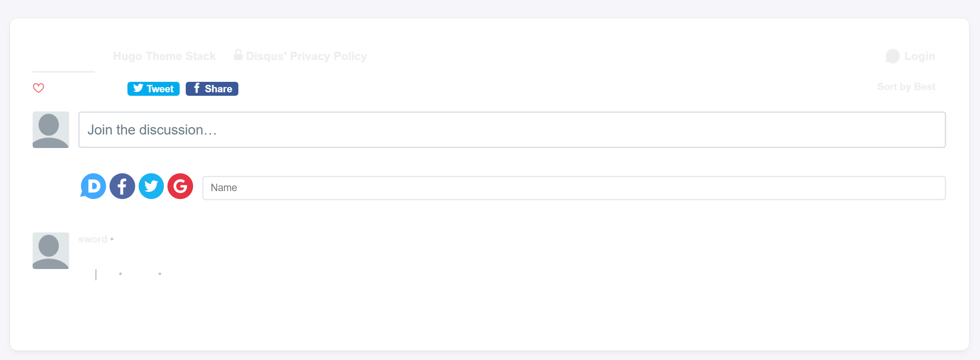980x360 pixels.
Task: Open the Sort by Best dropdown
Action: pos(906,86)
